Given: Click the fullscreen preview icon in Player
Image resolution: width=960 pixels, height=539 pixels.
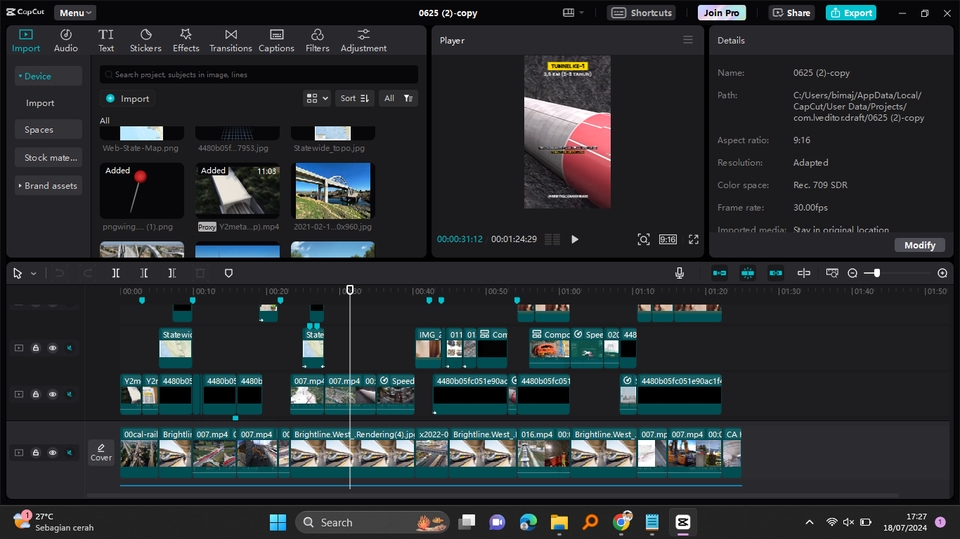Looking at the screenshot, I should click(693, 239).
